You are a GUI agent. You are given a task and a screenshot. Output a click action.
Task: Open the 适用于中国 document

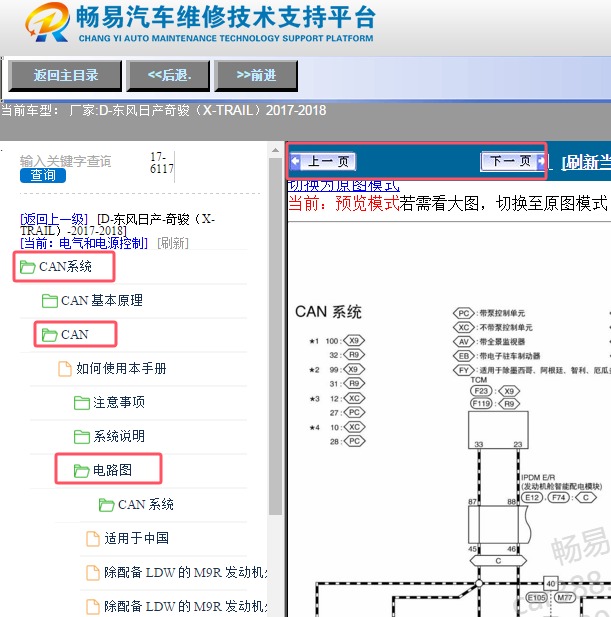tap(137, 538)
